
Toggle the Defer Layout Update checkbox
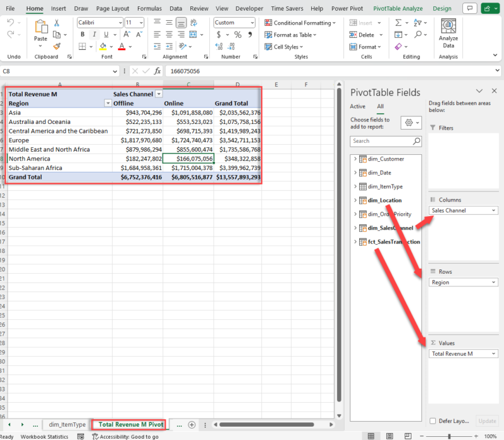click(432, 421)
